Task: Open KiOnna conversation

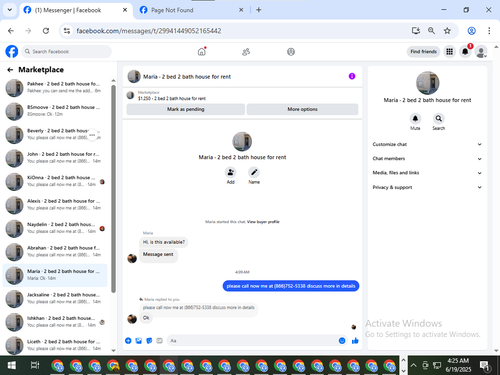Action: click(x=55, y=181)
